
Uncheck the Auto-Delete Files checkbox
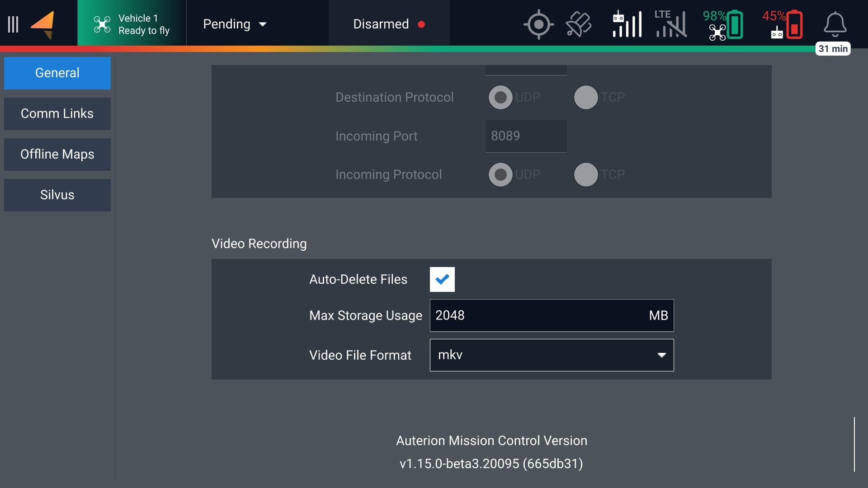(442, 279)
